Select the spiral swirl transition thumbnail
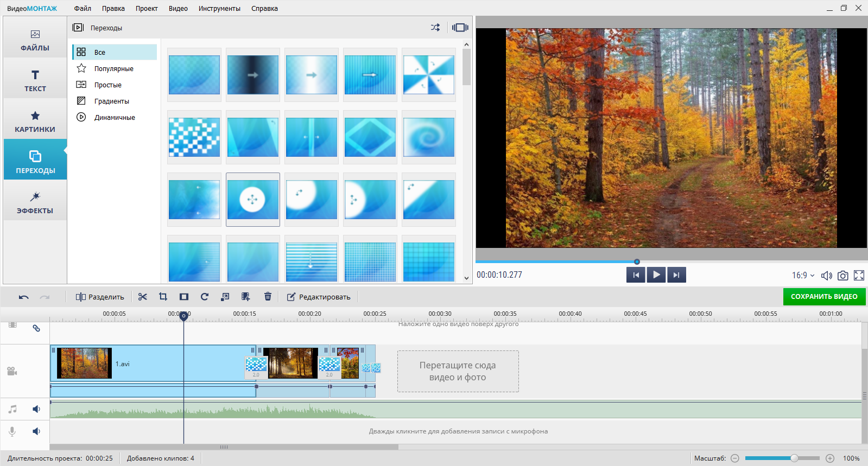 (x=428, y=137)
